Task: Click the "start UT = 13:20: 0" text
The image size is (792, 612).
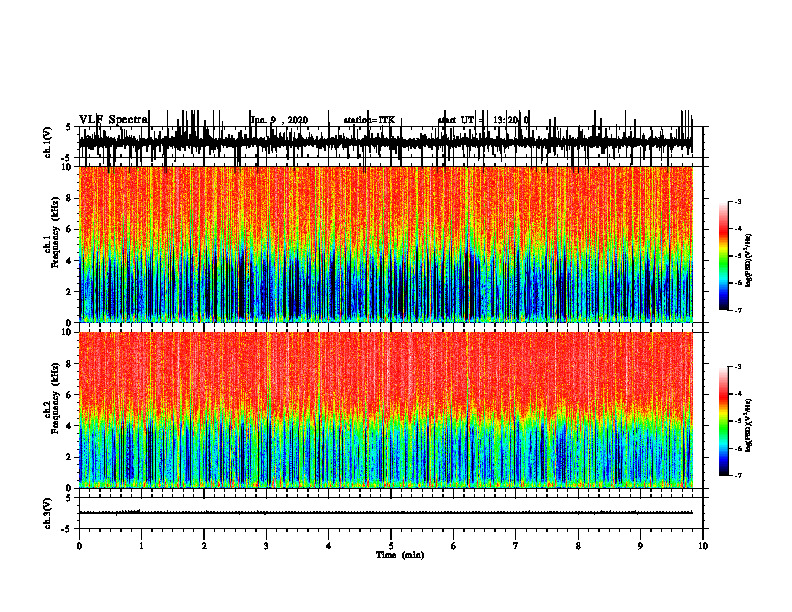Action: tap(483, 120)
